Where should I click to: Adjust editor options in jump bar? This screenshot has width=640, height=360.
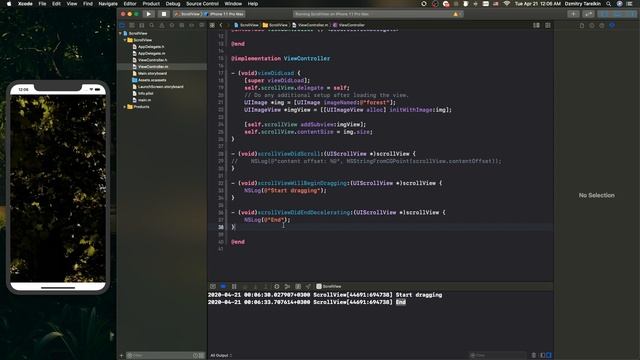tap(536, 25)
